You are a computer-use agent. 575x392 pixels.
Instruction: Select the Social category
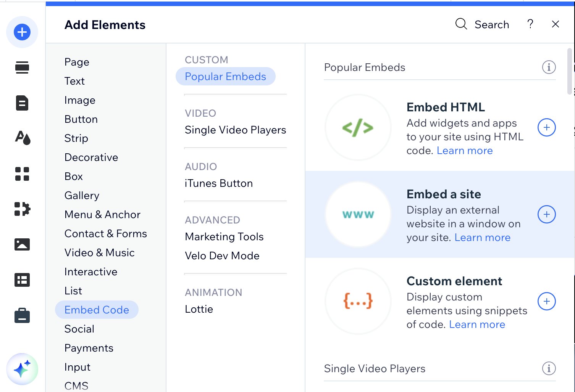coord(79,329)
